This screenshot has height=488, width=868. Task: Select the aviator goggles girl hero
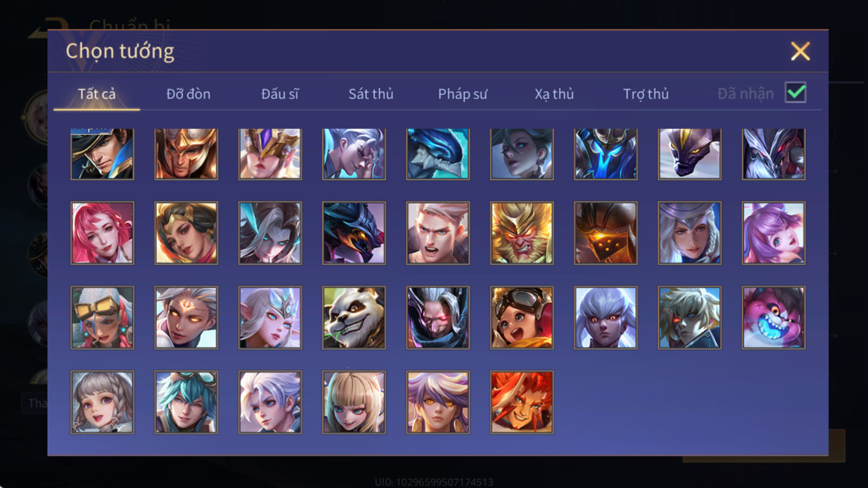[x=522, y=318]
